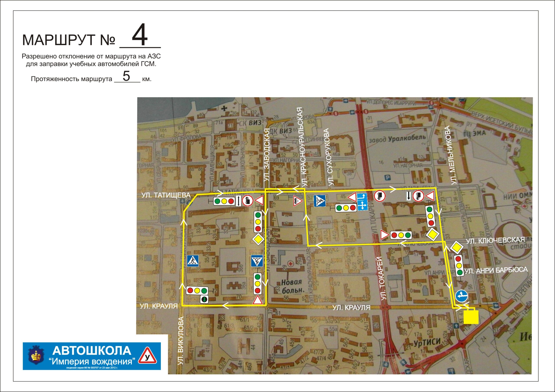Click the pedestrian crossing sign on Викулова street
This screenshot has height=392, width=555.
tap(193, 261)
